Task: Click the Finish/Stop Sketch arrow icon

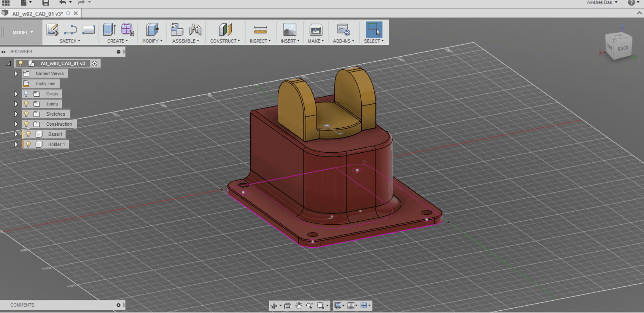Action: pyautogui.click(x=71, y=30)
